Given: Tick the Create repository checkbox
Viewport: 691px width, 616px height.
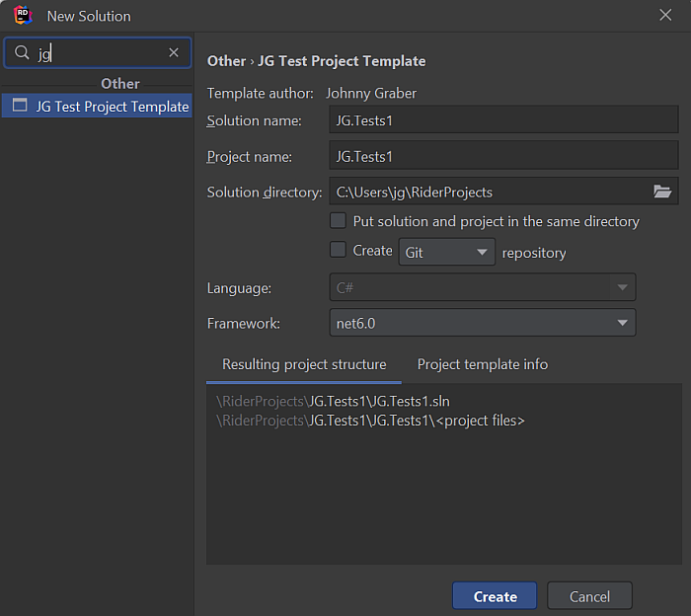Looking at the screenshot, I should click(338, 250).
